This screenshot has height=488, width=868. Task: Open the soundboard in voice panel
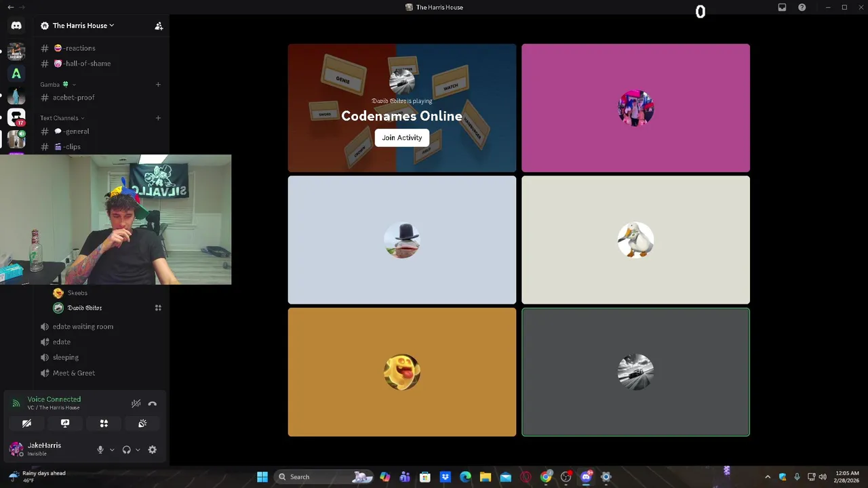pos(142,423)
